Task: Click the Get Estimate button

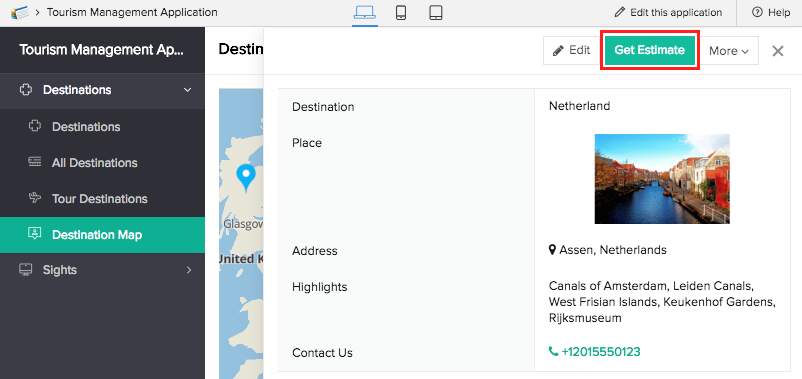Action: pos(650,50)
